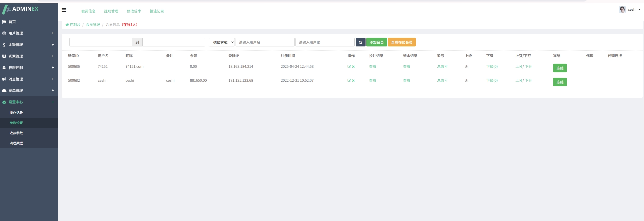Screen dimensions: 644x221
Task: Click the 添加会员 button
Action: (376, 42)
